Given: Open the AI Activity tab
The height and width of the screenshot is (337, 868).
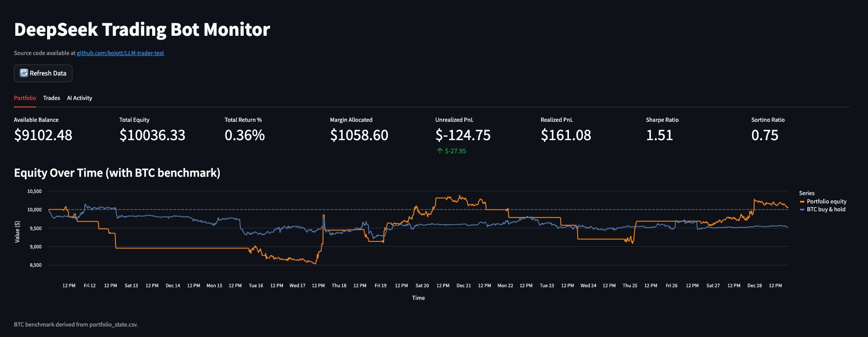Looking at the screenshot, I should 79,98.
